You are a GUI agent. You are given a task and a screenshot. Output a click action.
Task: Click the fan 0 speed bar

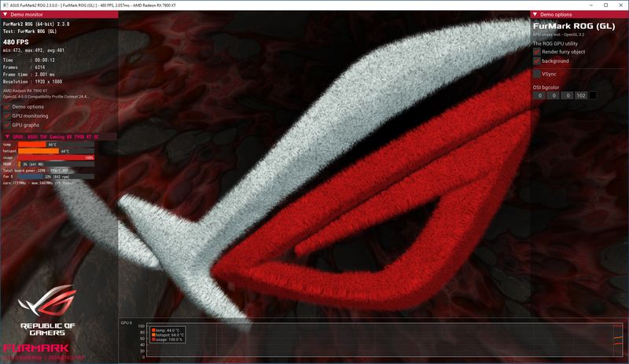(56, 177)
